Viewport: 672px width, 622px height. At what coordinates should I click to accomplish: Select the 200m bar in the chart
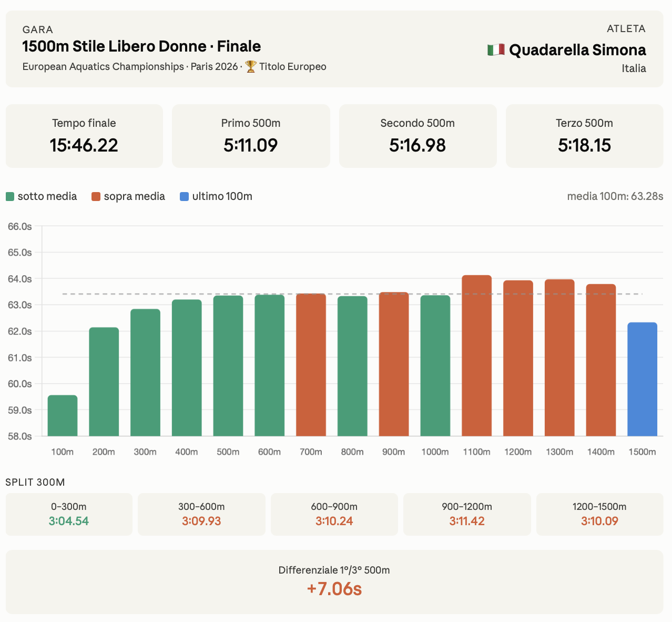tap(104, 382)
